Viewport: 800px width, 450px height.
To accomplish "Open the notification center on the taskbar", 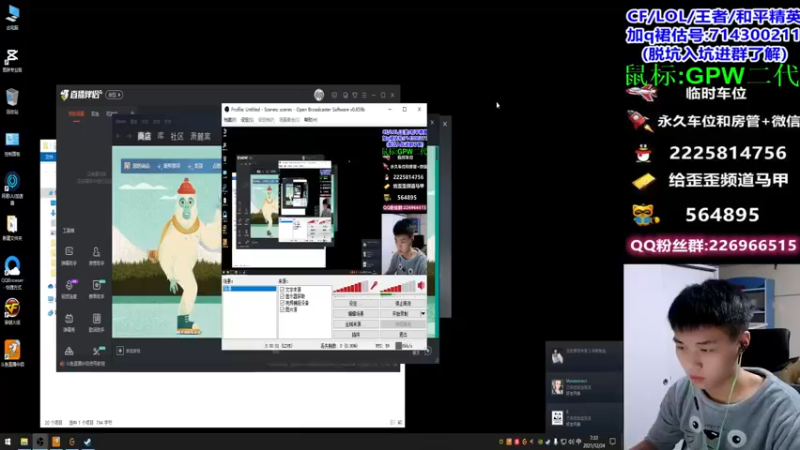I will [x=613, y=441].
